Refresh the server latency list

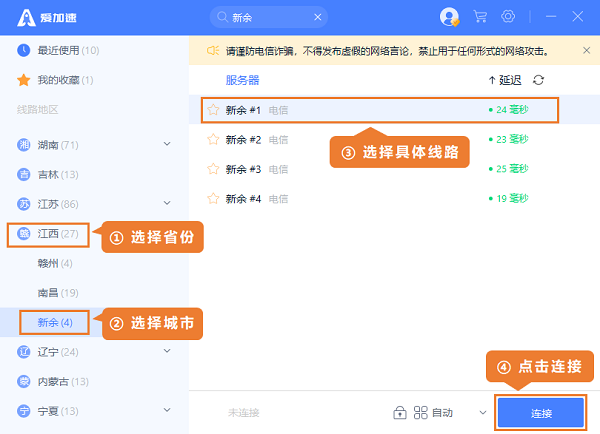[538, 80]
